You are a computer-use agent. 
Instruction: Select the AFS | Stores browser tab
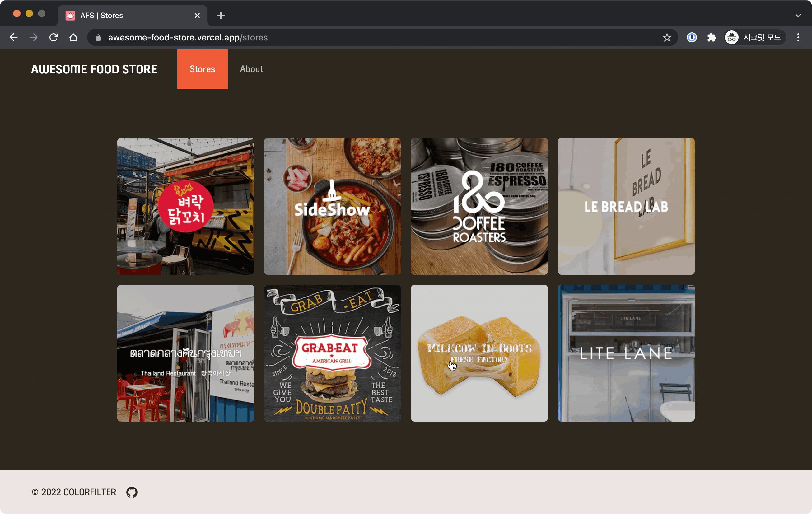pos(133,16)
